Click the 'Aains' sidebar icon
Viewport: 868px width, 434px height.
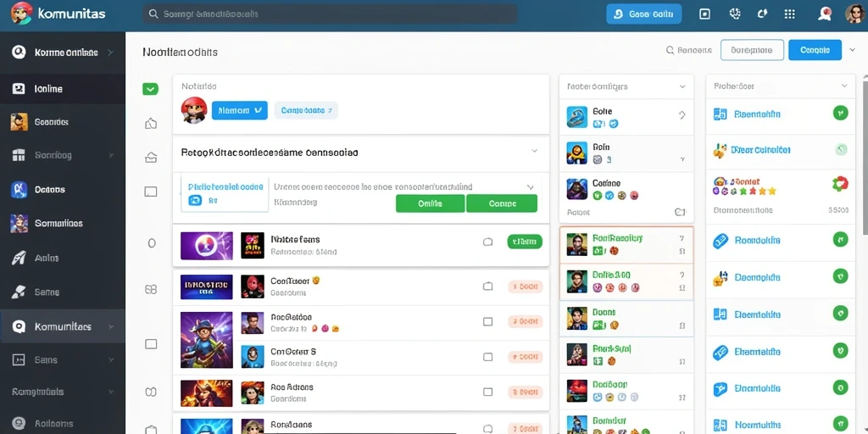point(19,258)
